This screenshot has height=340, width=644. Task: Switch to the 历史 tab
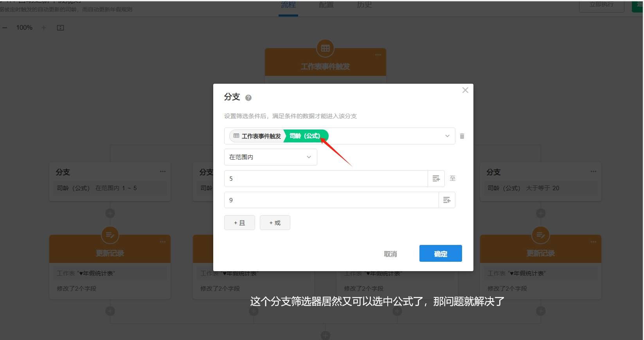point(364,5)
